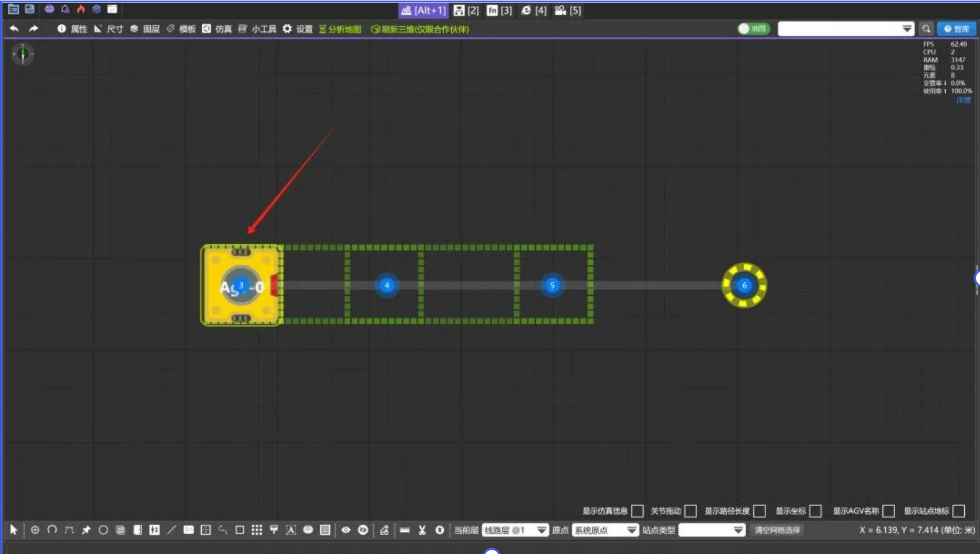Enable the 显示坐标 checkbox
This screenshot has width=980, height=554.
coord(816,511)
